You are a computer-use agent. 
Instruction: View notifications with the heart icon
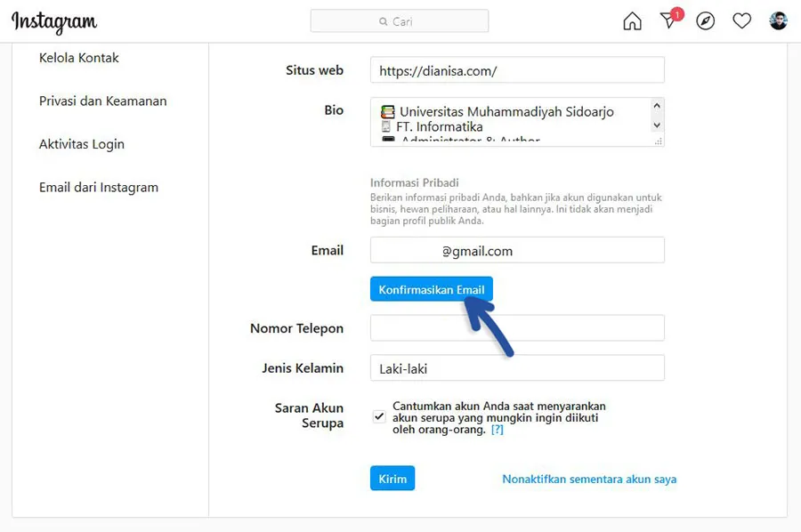click(x=742, y=20)
